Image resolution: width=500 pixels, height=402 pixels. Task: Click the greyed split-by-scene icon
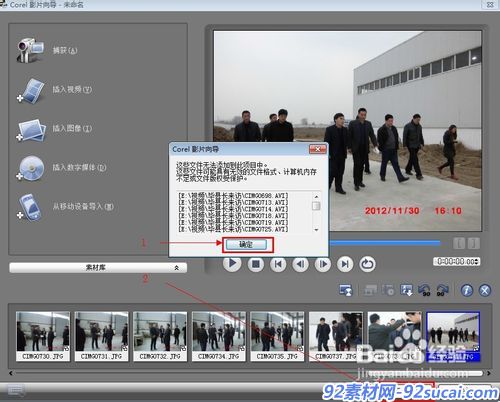[x=370, y=290]
